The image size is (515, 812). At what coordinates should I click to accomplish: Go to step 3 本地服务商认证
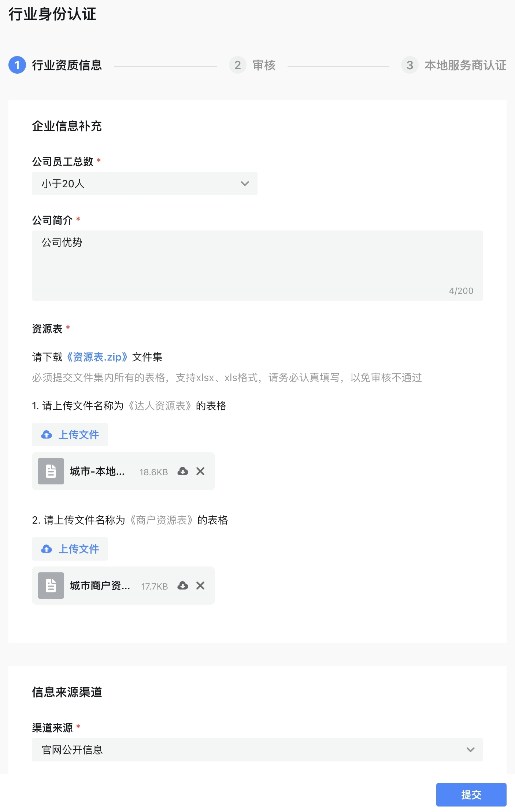[454, 65]
